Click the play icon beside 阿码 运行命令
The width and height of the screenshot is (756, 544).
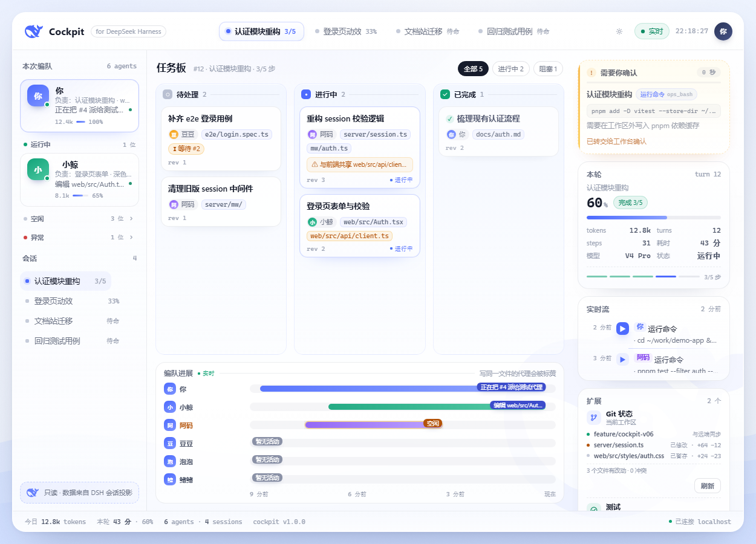(622, 360)
